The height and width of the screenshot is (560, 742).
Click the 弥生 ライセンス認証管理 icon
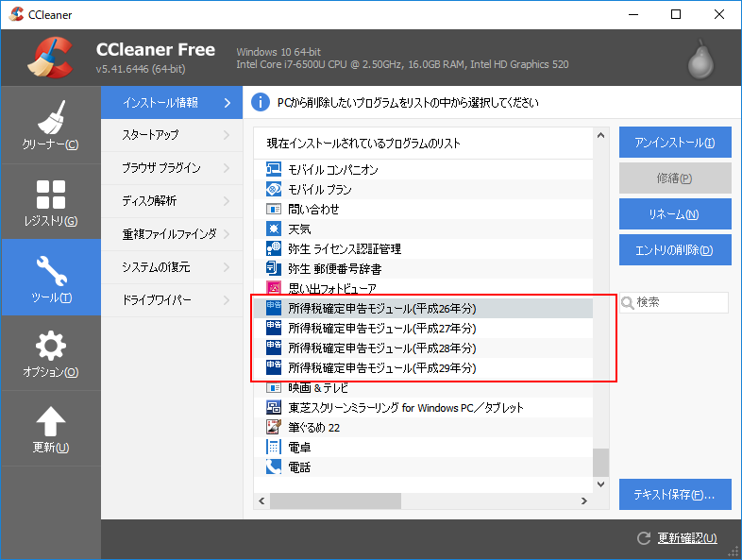274,249
